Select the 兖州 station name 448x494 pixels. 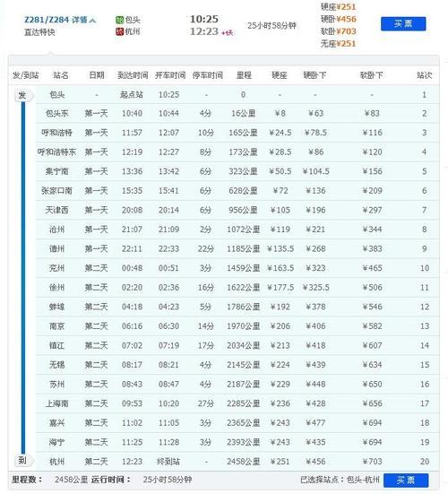tap(56, 268)
